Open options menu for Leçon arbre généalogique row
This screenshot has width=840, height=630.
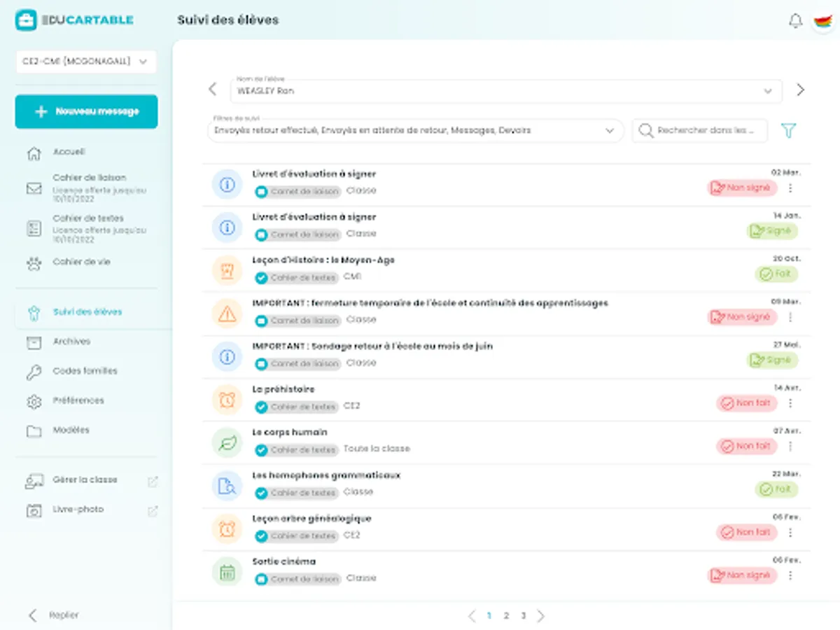tap(790, 533)
